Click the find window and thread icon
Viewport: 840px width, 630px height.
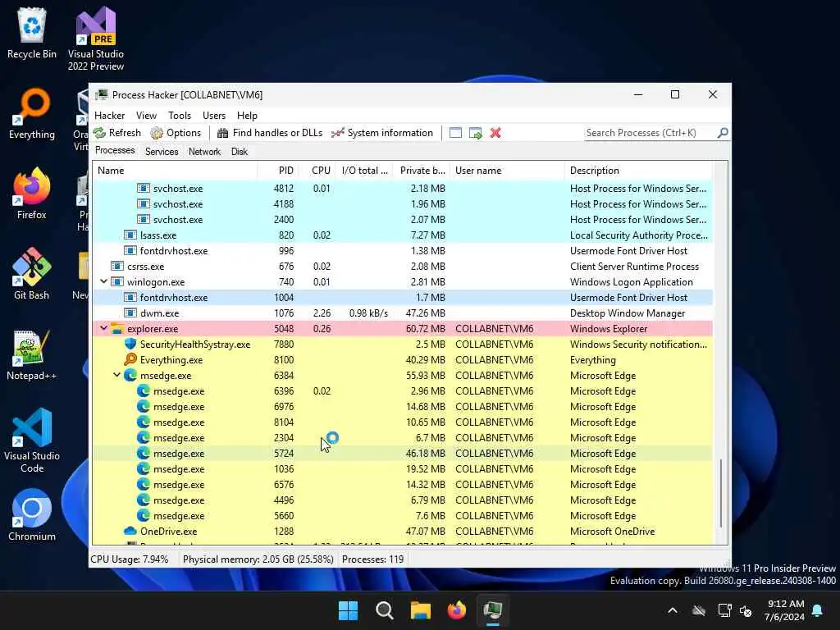475,133
